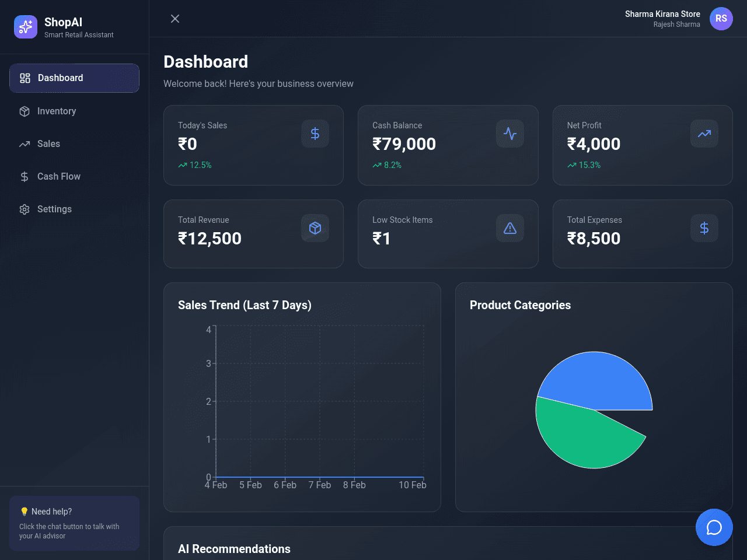The width and height of the screenshot is (747, 560).
Task: Click the Sales Trend (Last 7 Days) heading
Action: 245,305
